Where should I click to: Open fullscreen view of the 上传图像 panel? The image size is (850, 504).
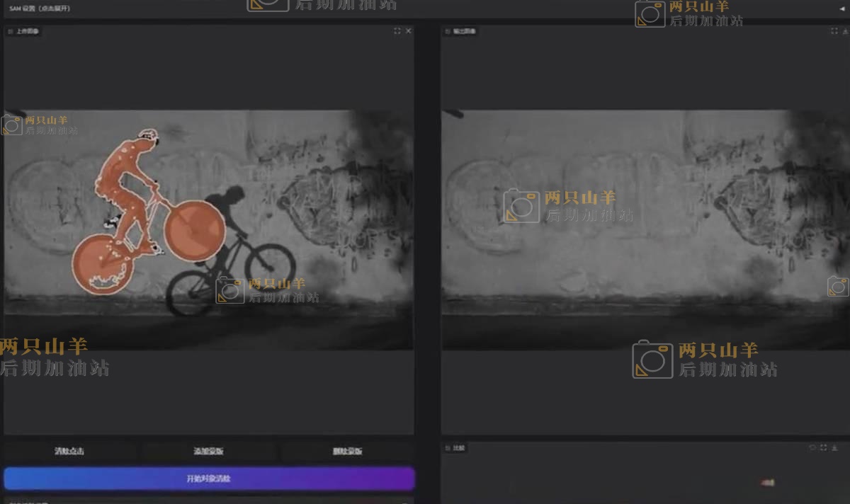pyautogui.click(x=397, y=31)
